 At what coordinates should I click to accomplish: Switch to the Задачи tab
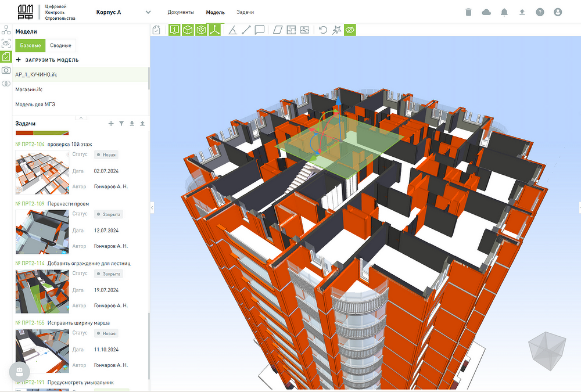(245, 12)
